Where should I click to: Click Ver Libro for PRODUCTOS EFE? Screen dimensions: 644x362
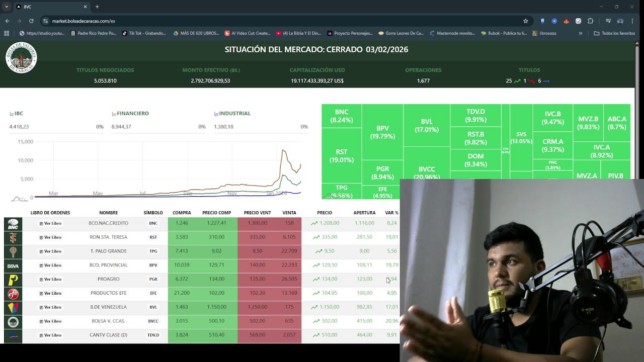(x=50, y=293)
